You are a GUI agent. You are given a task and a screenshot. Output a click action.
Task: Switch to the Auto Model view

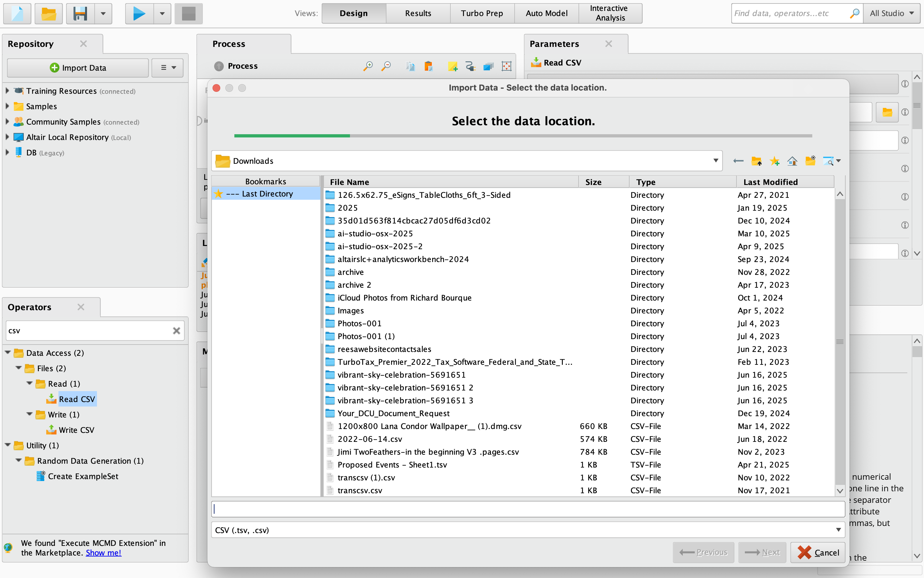pos(546,13)
